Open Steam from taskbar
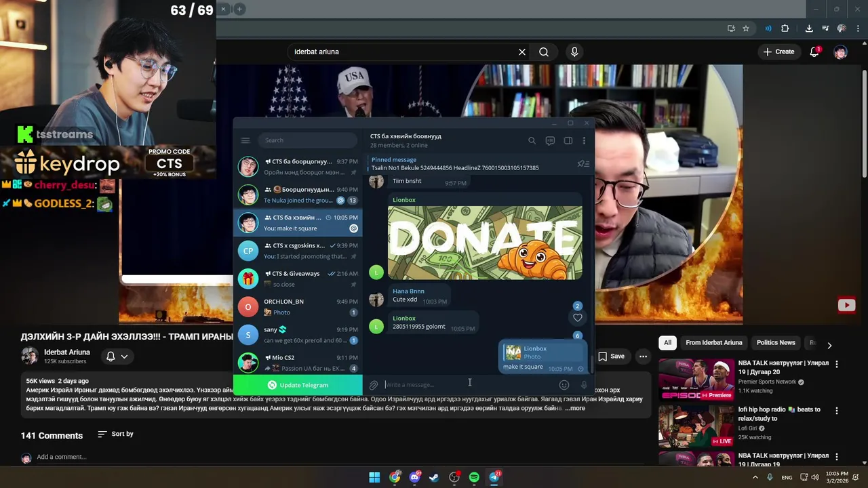 [434, 477]
